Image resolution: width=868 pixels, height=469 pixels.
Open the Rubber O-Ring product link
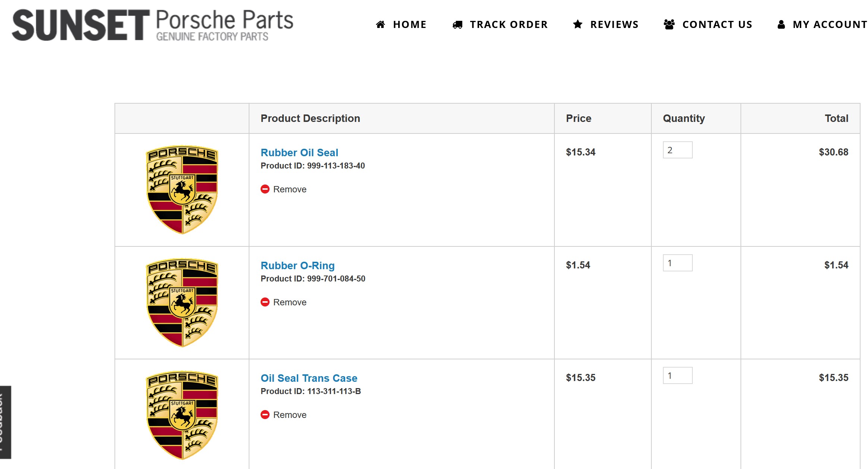(298, 265)
